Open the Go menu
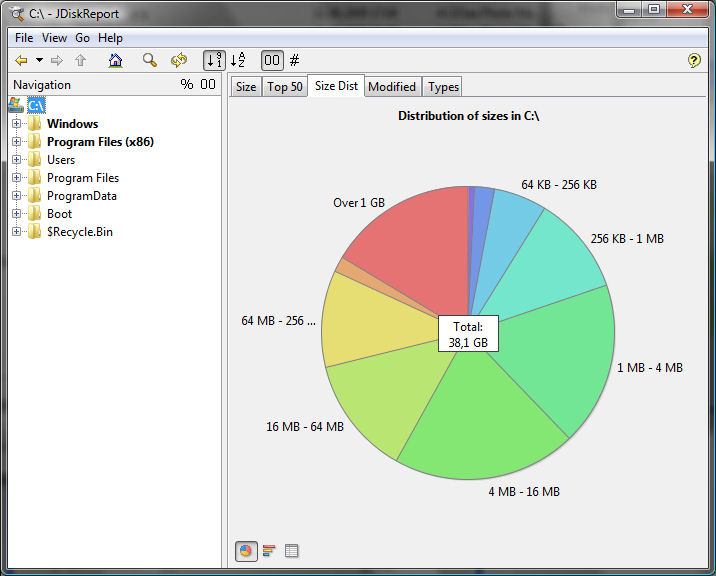 click(x=82, y=38)
